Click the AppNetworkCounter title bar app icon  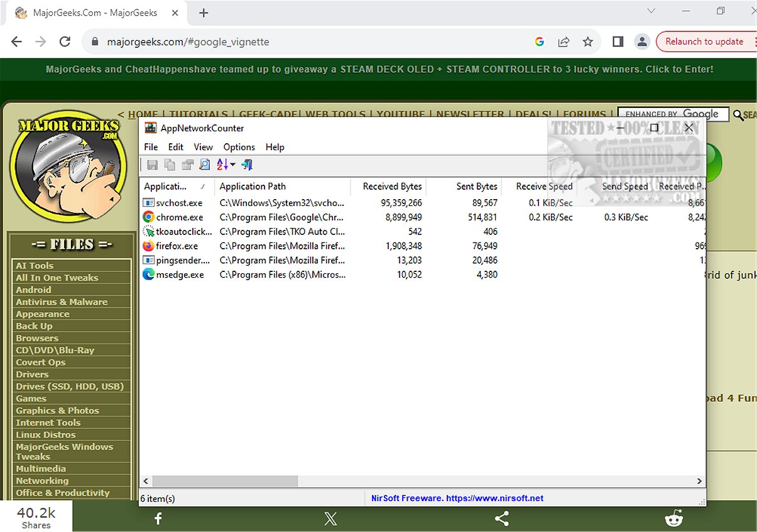click(151, 128)
